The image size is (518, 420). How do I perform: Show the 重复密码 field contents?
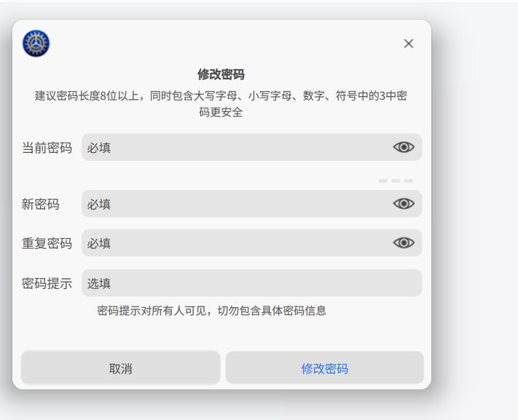pyautogui.click(x=404, y=242)
